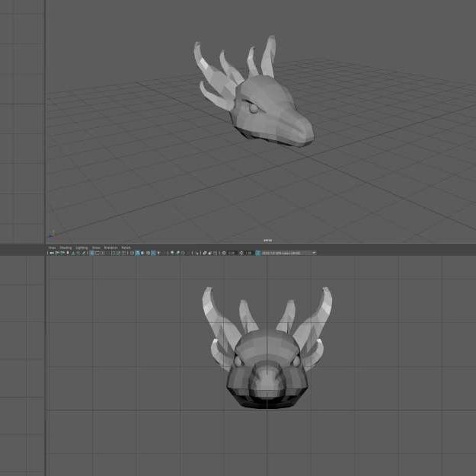Click the Gamma reset icon

(242, 253)
